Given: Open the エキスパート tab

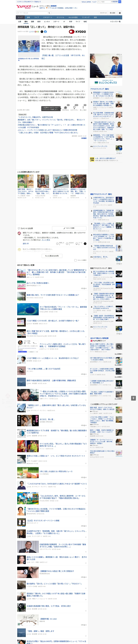Looking at the screenshot, I should [48, 17].
